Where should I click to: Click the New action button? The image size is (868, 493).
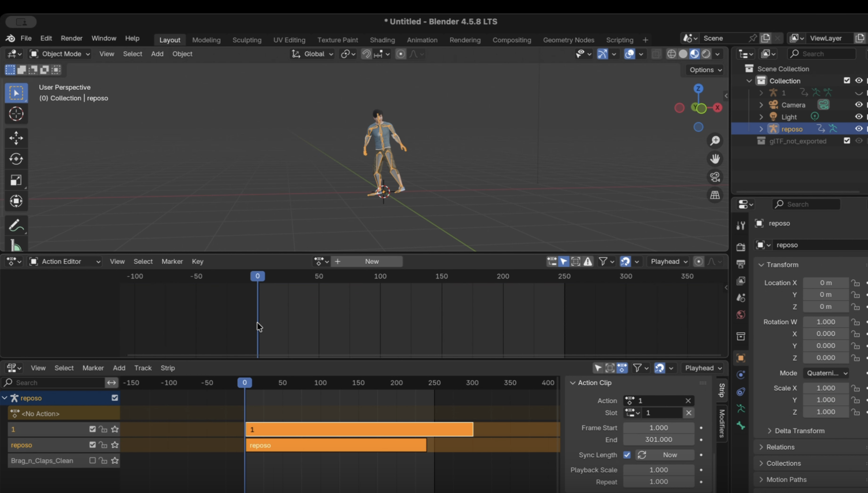(x=371, y=262)
